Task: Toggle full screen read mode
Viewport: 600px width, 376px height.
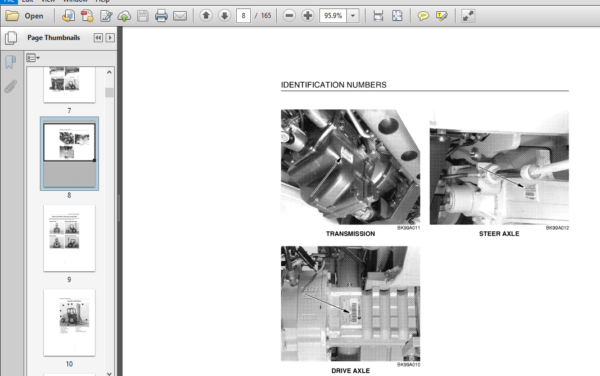Action: click(468, 16)
